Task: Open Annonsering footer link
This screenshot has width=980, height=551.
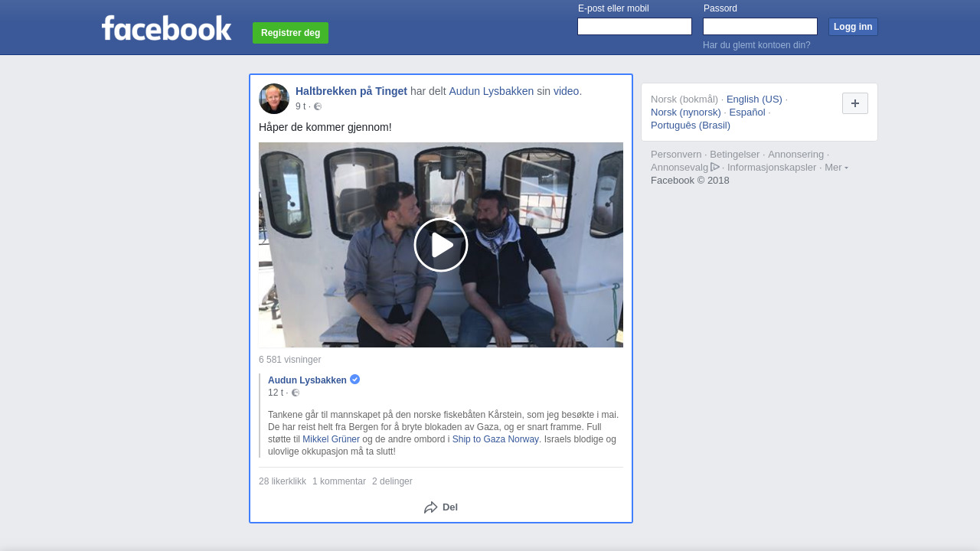Action: click(796, 155)
